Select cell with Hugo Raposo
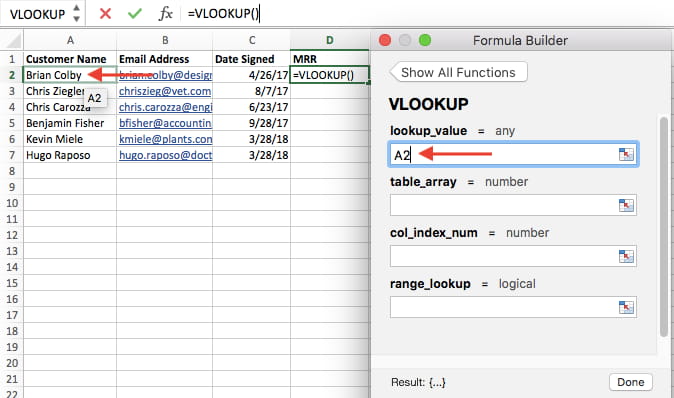This screenshot has width=674, height=398. [70, 155]
